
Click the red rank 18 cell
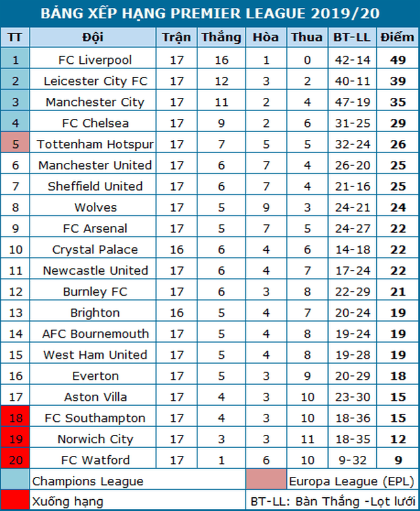(16, 418)
